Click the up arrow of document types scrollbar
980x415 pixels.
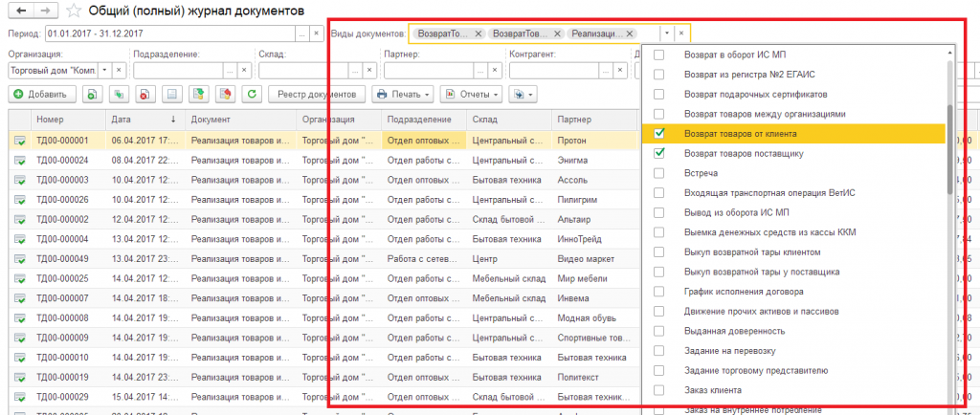(950, 54)
